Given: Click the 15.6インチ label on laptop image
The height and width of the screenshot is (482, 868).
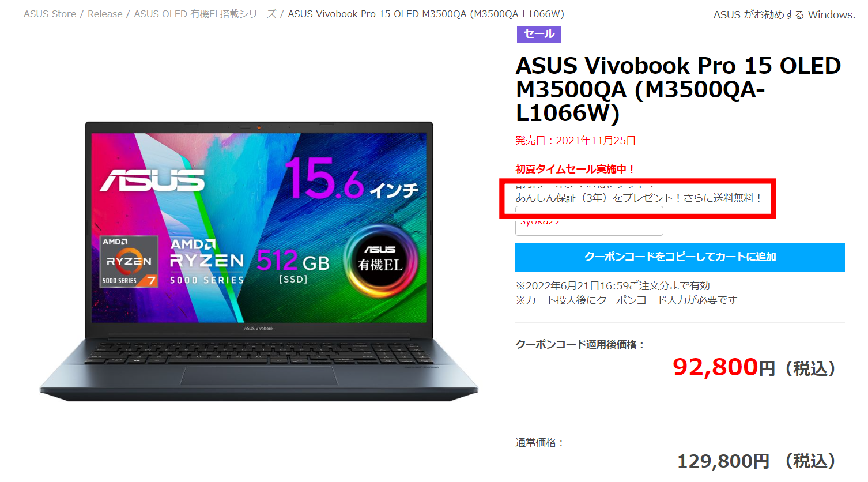Looking at the screenshot, I should 352,179.
